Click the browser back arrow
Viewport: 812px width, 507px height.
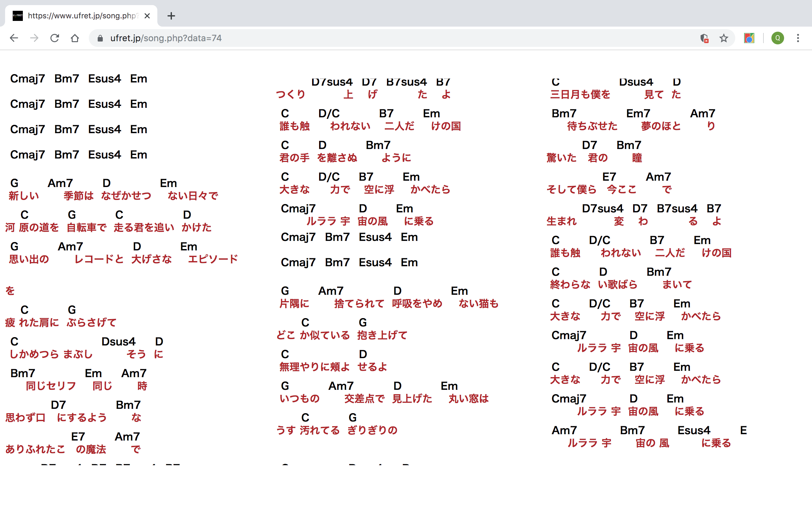coord(14,38)
